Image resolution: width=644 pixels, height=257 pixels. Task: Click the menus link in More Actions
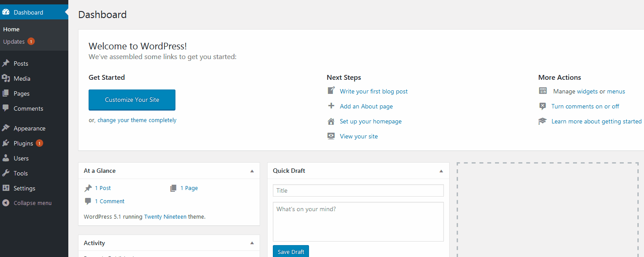[x=616, y=91]
